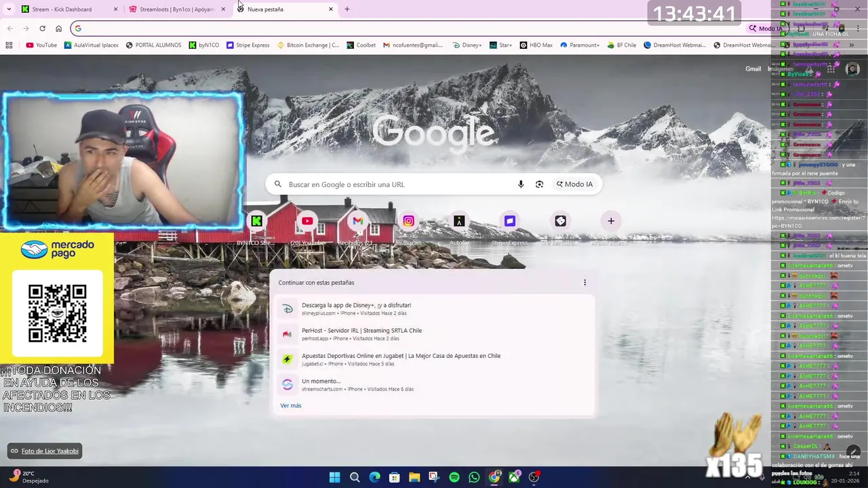Open Star+ bookmark
Viewport: 868px width, 488px height.
tap(500, 45)
